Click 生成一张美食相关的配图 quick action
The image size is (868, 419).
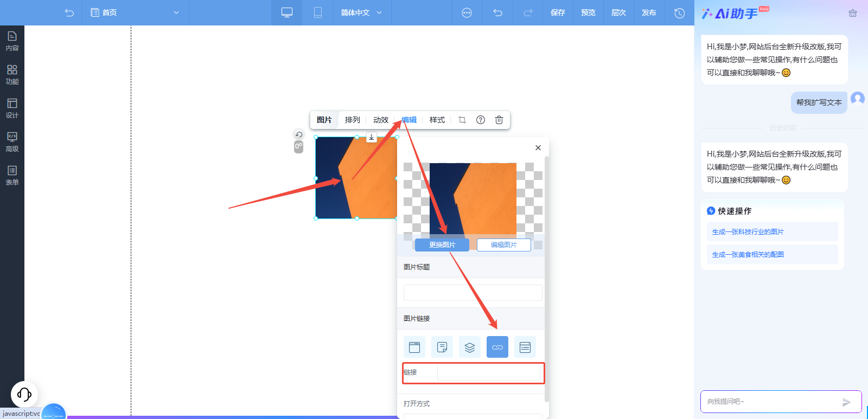773,254
